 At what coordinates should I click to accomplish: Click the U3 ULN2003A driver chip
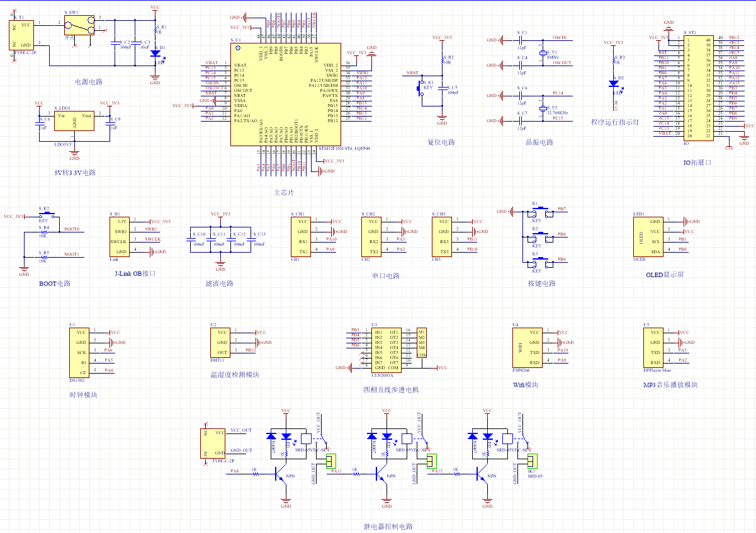386,350
